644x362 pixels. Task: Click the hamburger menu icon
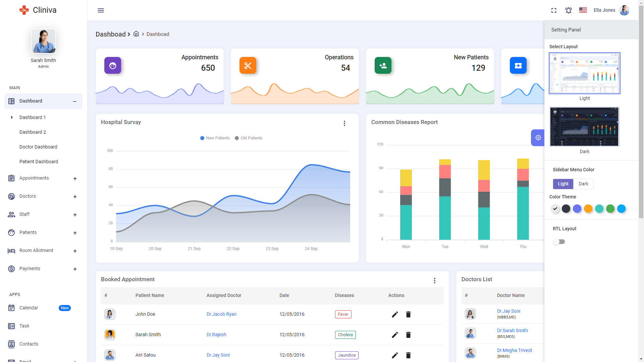click(x=101, y=10)
